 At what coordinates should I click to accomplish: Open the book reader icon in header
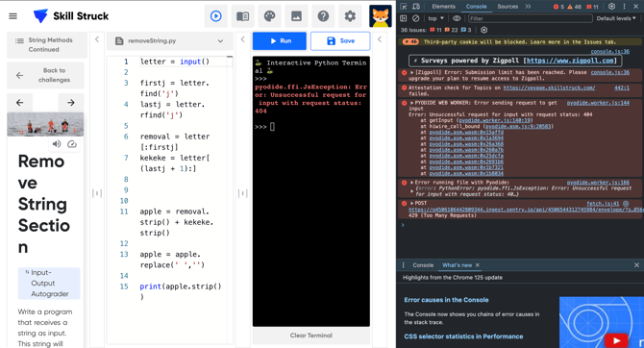coord(243,16)
